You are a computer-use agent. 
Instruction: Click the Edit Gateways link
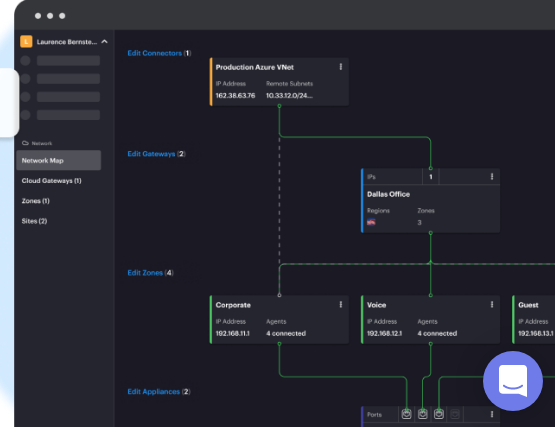point(151,154)
